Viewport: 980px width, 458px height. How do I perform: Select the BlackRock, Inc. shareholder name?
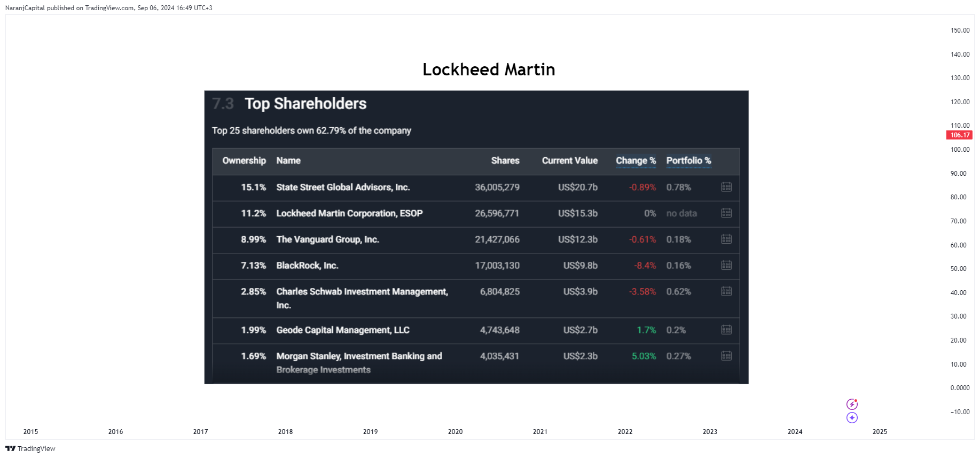pos(307,266)
